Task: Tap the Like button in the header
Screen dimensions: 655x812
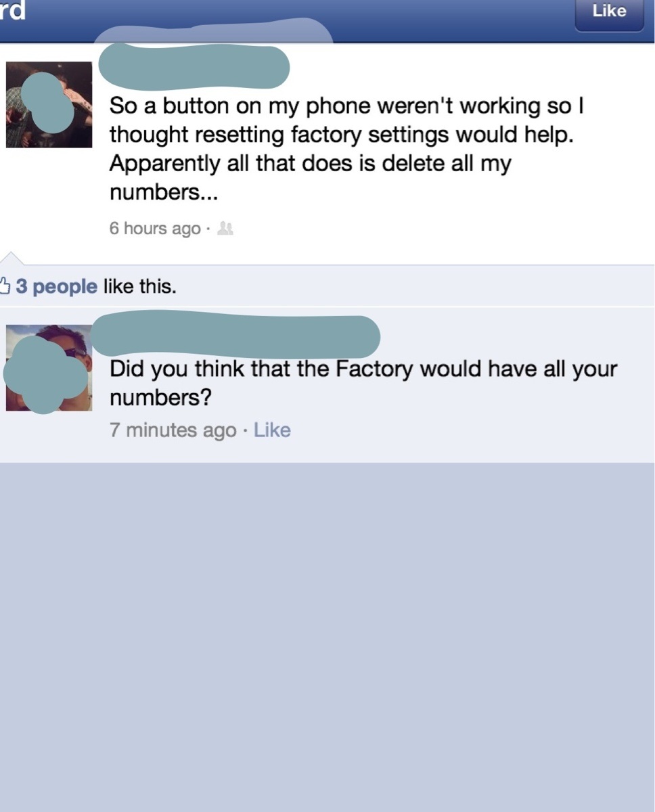Action: click(x=609, y=14)
